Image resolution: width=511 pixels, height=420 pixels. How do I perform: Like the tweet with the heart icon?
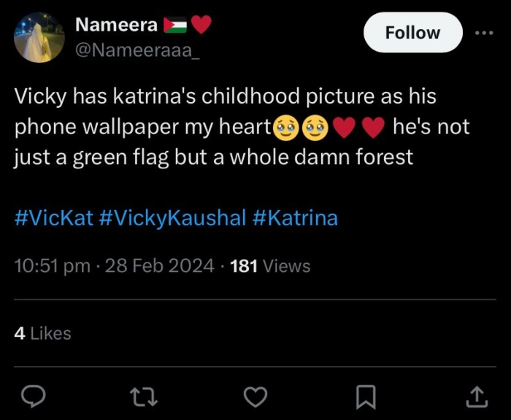(x=255, y=396)
